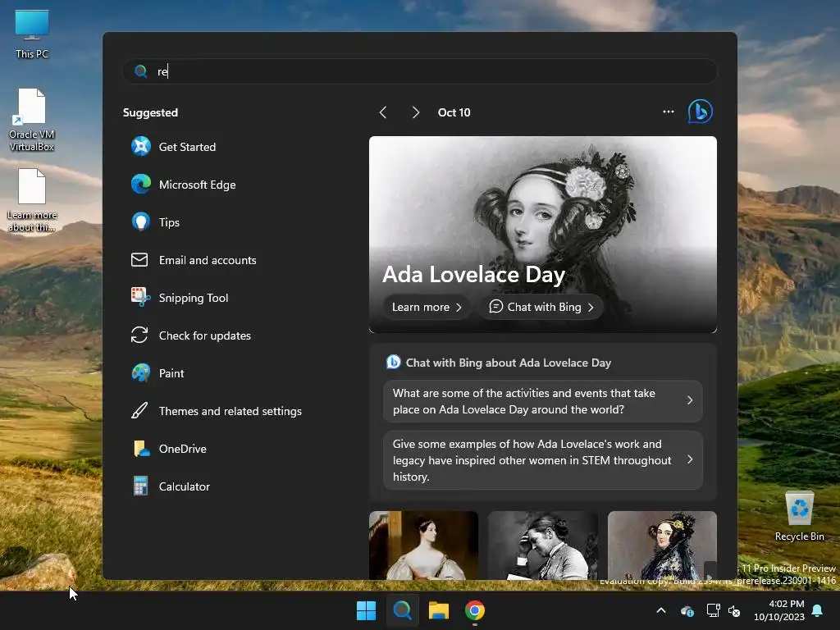The image size is (840, 630).
Task: Click Learn more on Ada Lovelace Day
Action: [x=427, y=307]
